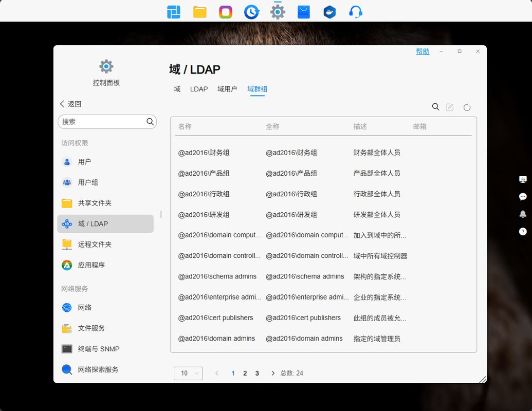Switch to the 域 tab
The height and width of the screenshot is (411, 532).
click(177, 89)
